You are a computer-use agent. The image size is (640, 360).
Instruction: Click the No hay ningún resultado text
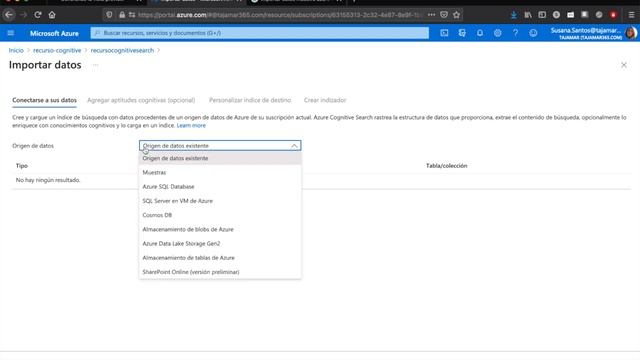(48, 180)
